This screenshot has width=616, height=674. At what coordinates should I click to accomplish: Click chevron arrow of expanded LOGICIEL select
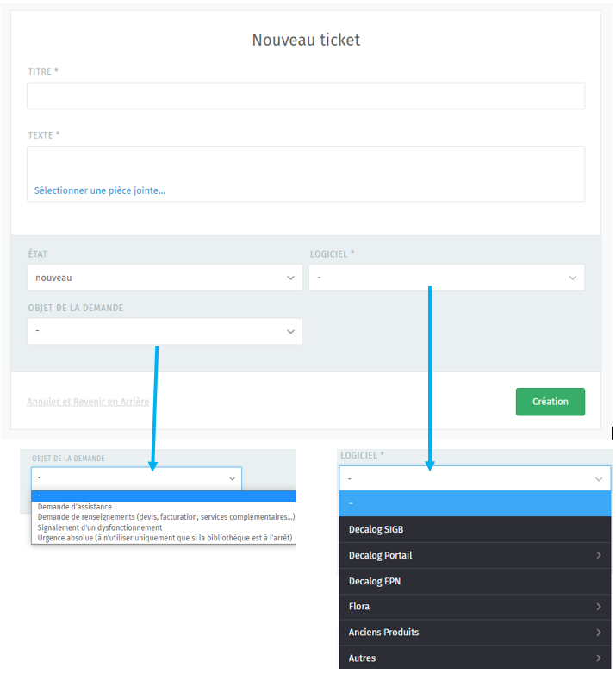[x=599, y=479]
